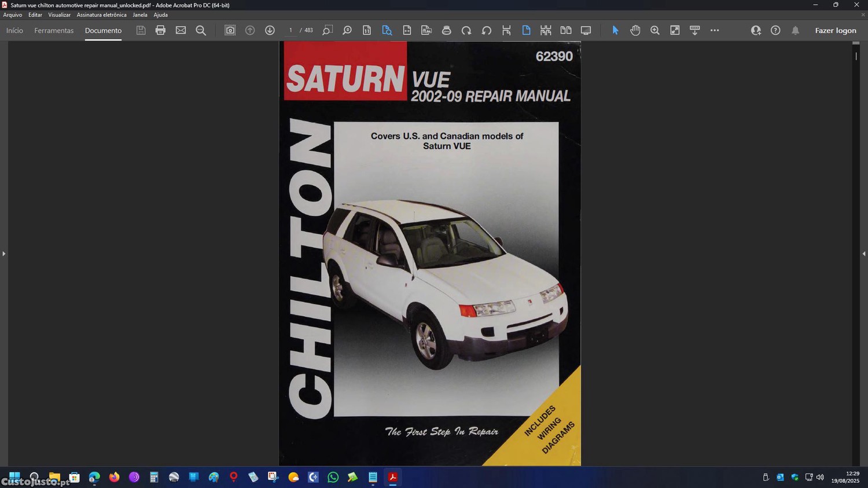The image size is (868, 488).
Task: Activate the arrow selection tool
Action: (x=615, y=30)
